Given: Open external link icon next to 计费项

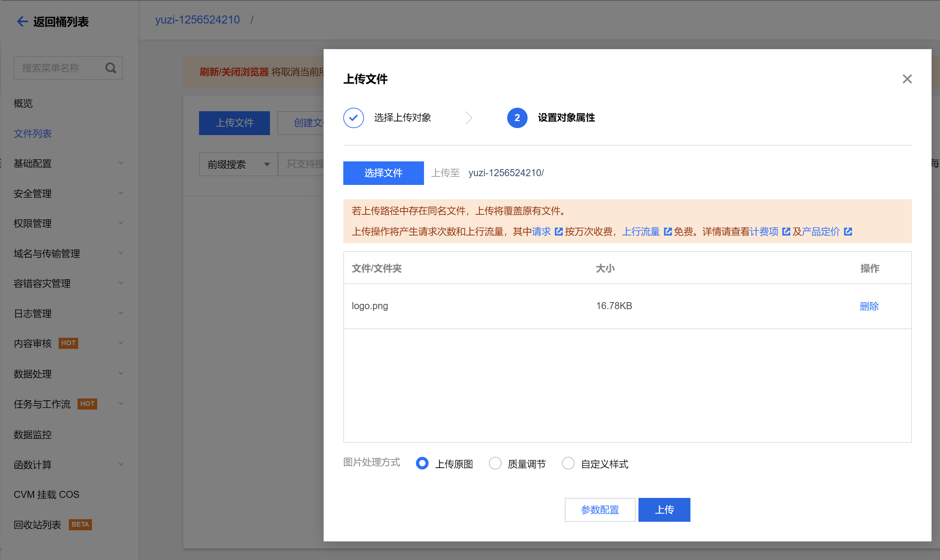Looking at the screenshot, I should [786, 231].
